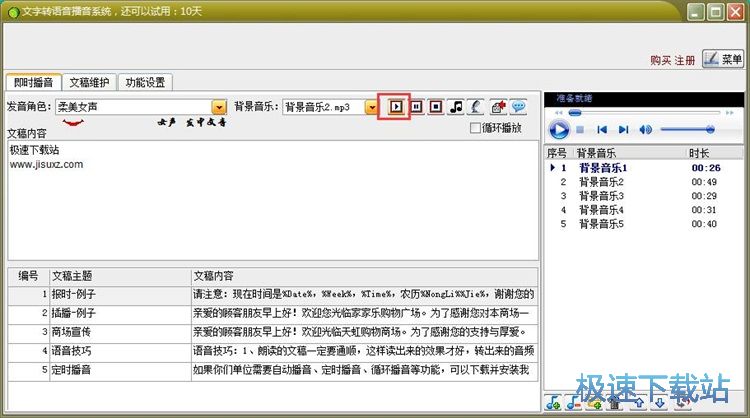This screenshot has width=750, height=418.
Task: Click the 文稿主题 column header
Action: [120, 276]
